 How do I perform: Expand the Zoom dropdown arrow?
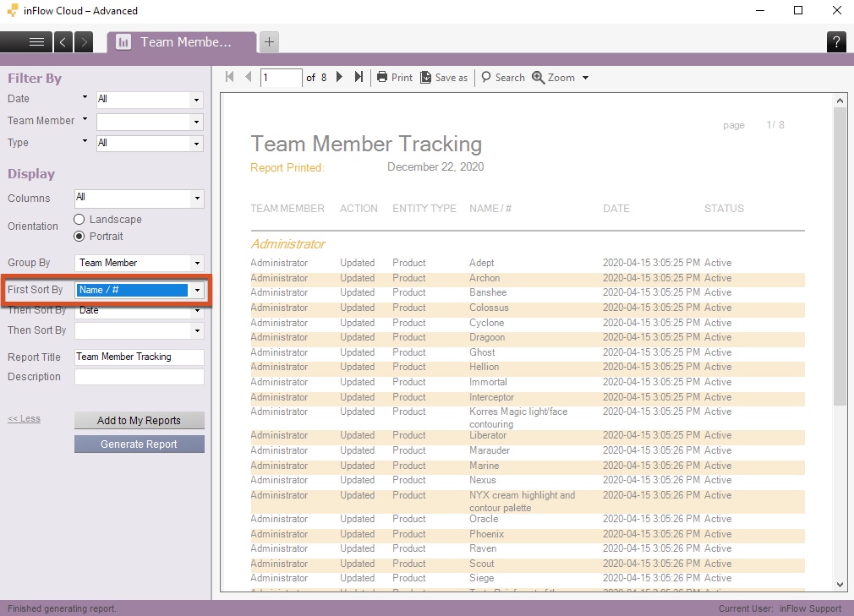pos(585,78)
